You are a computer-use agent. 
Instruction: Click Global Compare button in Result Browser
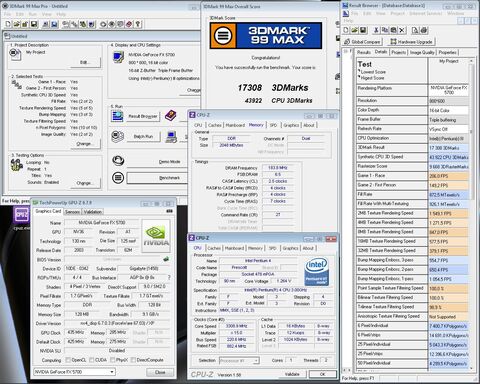(362, 42)
